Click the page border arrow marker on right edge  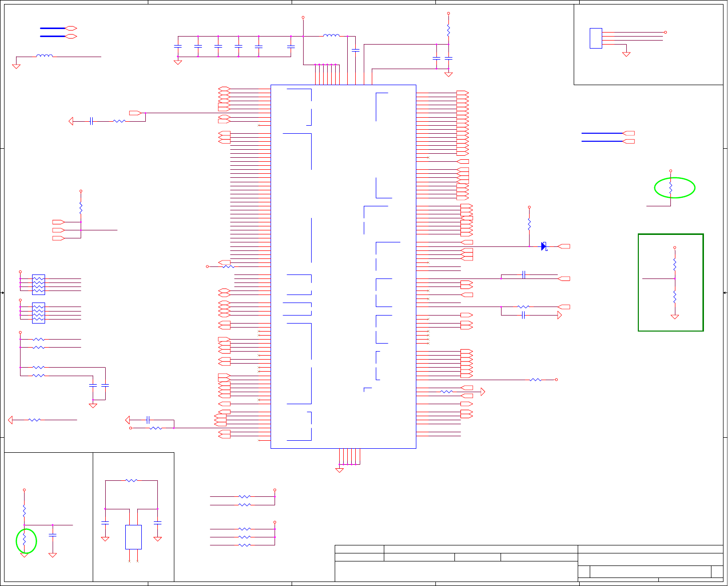[725, 292]
